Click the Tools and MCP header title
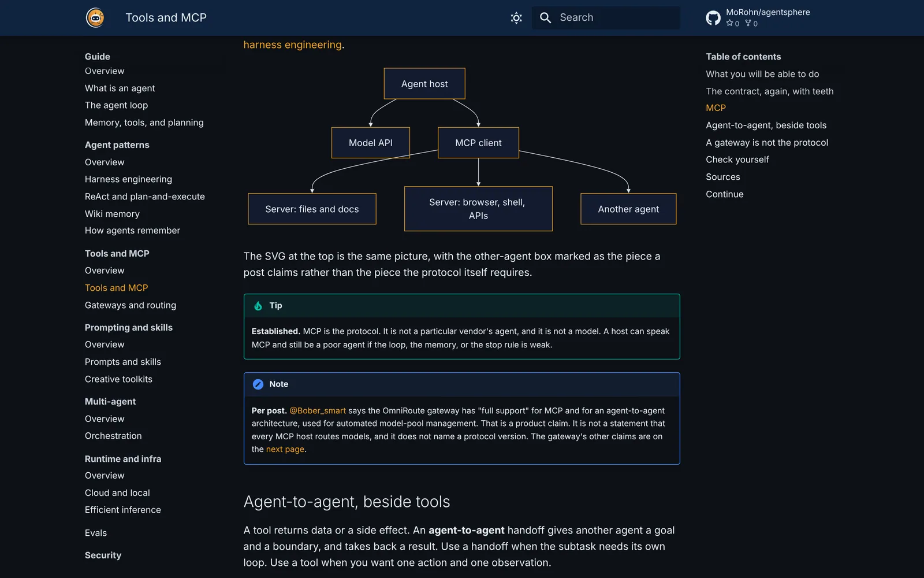This screenshot has width=924, height=578. [x=166, y=18]
